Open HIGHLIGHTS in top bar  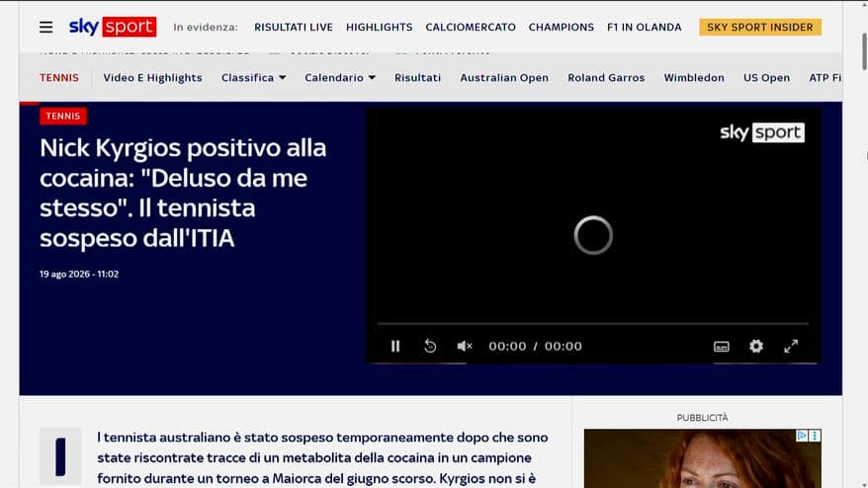[x=380, y=27]
